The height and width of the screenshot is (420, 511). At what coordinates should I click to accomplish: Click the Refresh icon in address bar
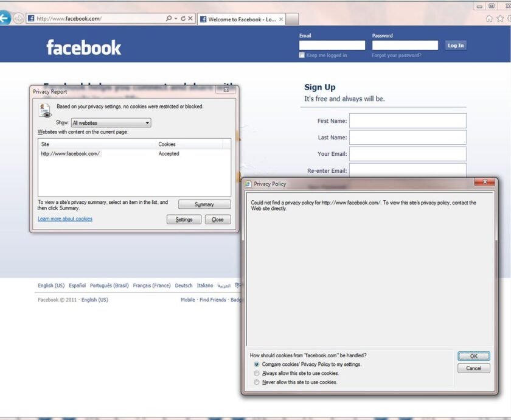[x=183, y=18]
